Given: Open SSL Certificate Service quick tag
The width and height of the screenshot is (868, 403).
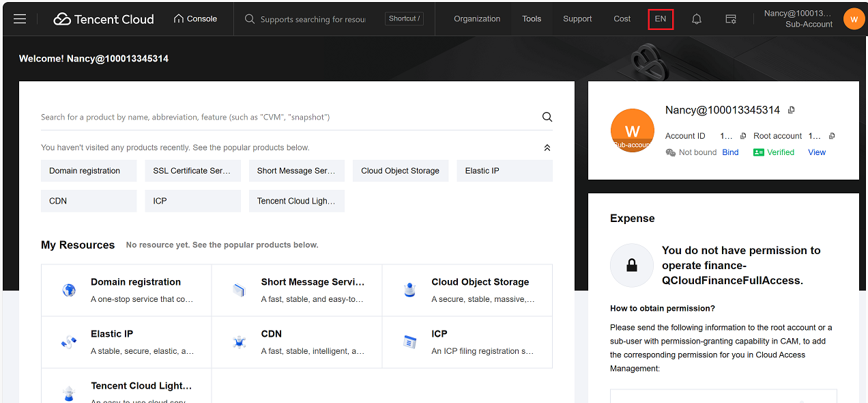Looking at the screenshot, I should pos(193,171).
